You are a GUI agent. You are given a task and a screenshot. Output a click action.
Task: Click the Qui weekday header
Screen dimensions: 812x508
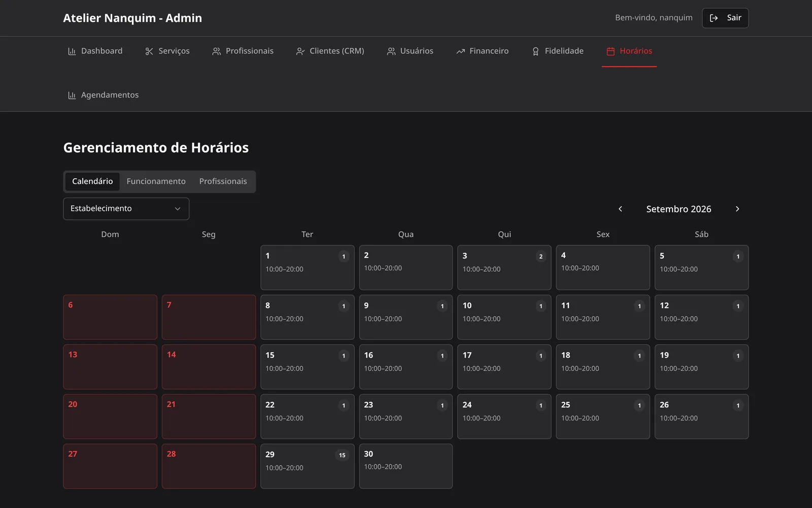[x=504, y=234]
